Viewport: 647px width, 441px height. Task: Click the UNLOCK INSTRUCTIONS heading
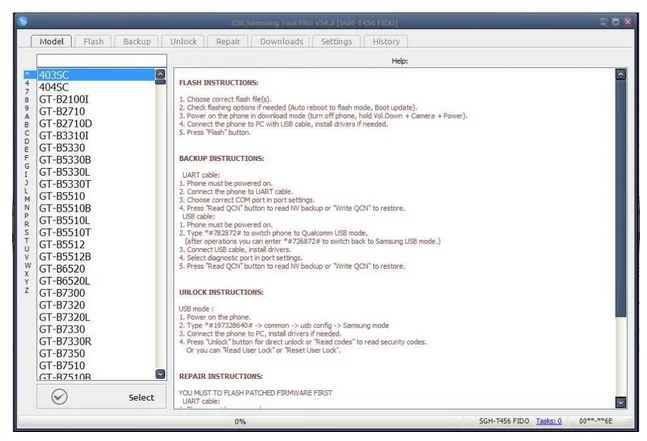click(x=221, y=292)
